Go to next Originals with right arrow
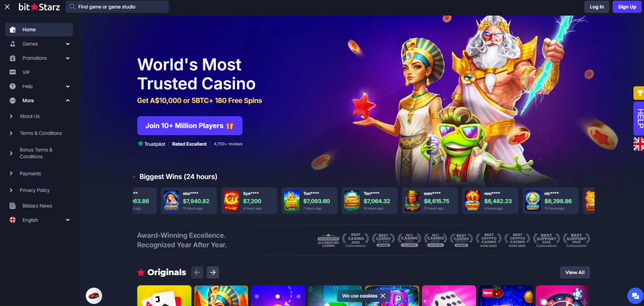644x306 pixels. coord(213,272)
